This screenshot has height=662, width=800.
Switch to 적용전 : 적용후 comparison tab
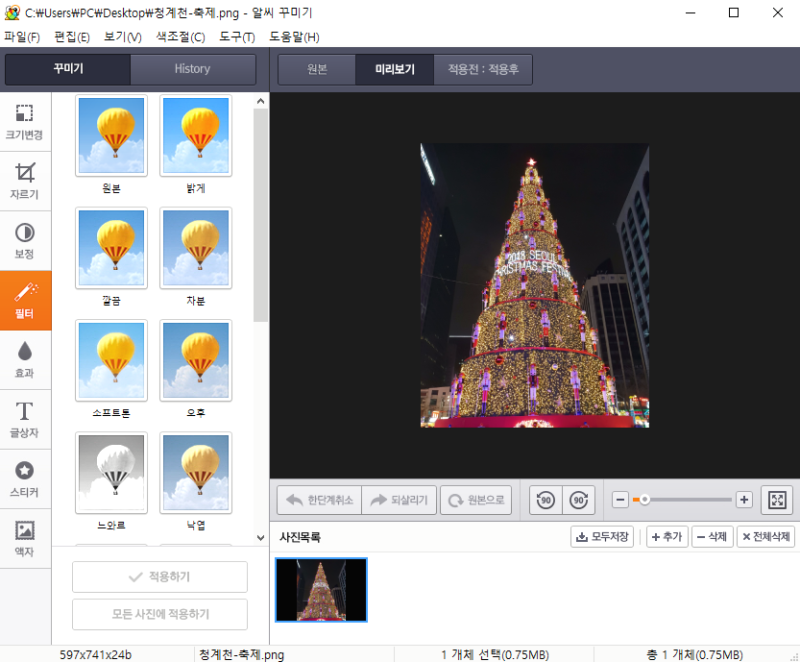(x=483, y=69)
